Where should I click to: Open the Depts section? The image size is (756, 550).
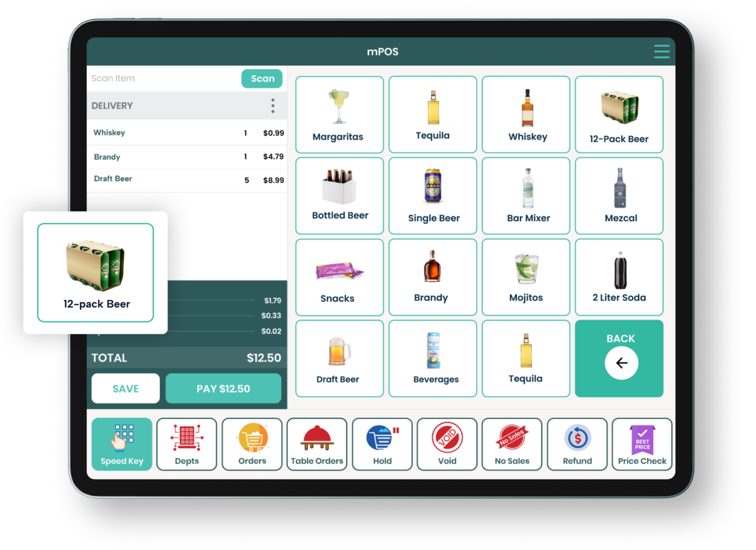coord(187,444)
